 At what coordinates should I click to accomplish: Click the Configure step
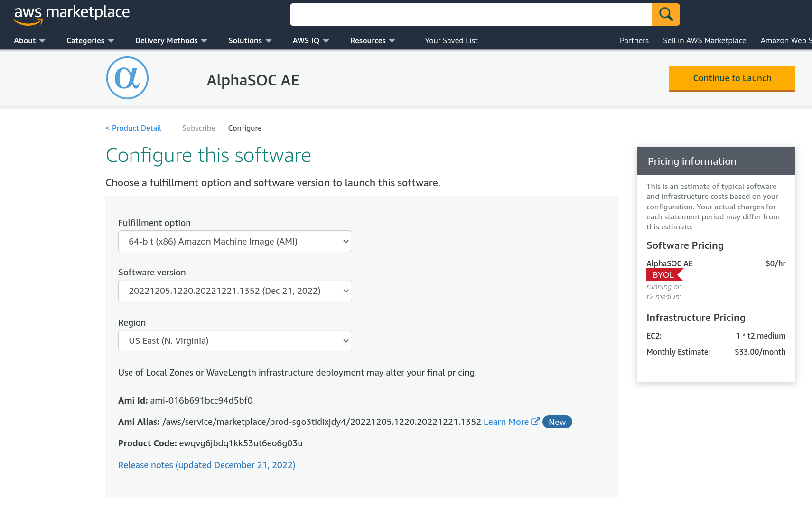(245, 128)
